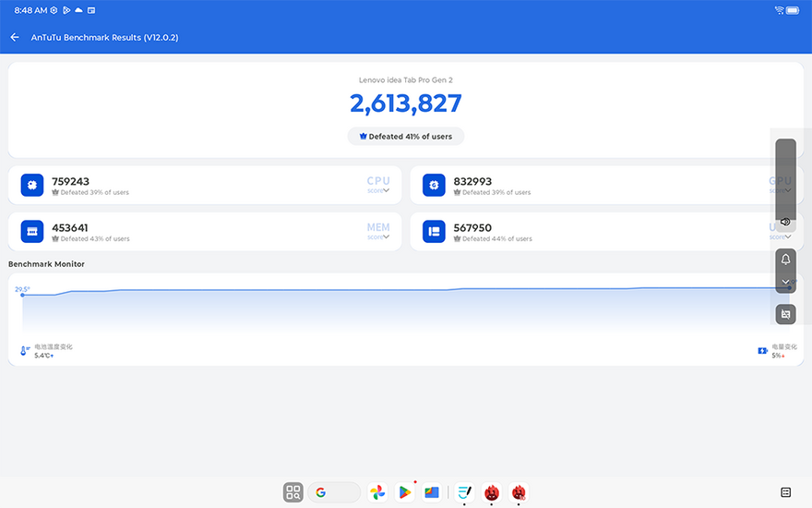Click the Google search bar in taskbar

pyautogui.click(x=334, y=492)
